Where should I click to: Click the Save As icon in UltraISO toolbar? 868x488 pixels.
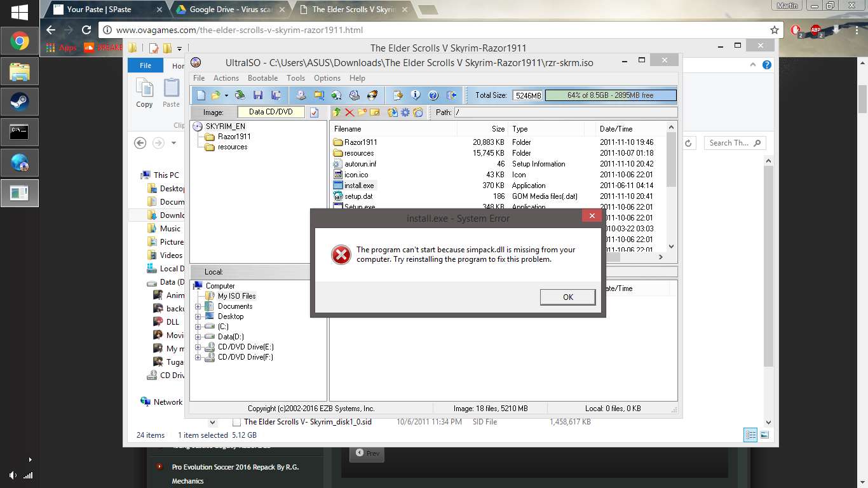tap(276, 95)
